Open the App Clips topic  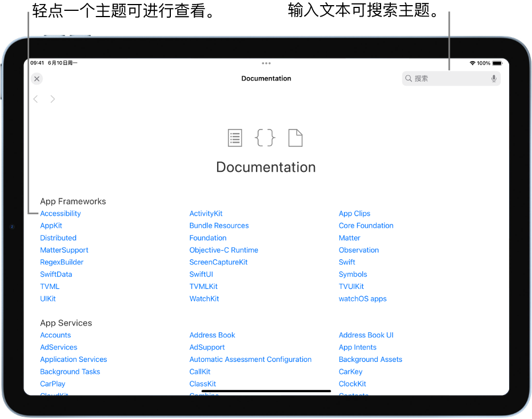[354, 213]
